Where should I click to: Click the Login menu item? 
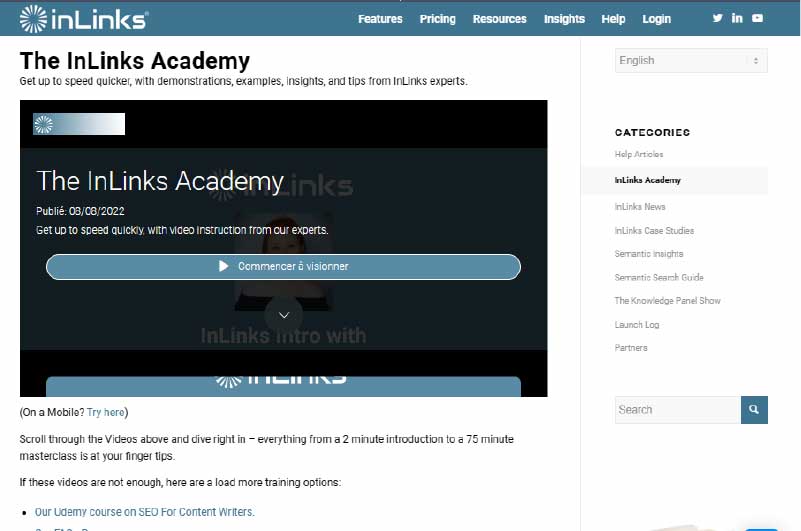pyautogui.click(x=656, y=19)
